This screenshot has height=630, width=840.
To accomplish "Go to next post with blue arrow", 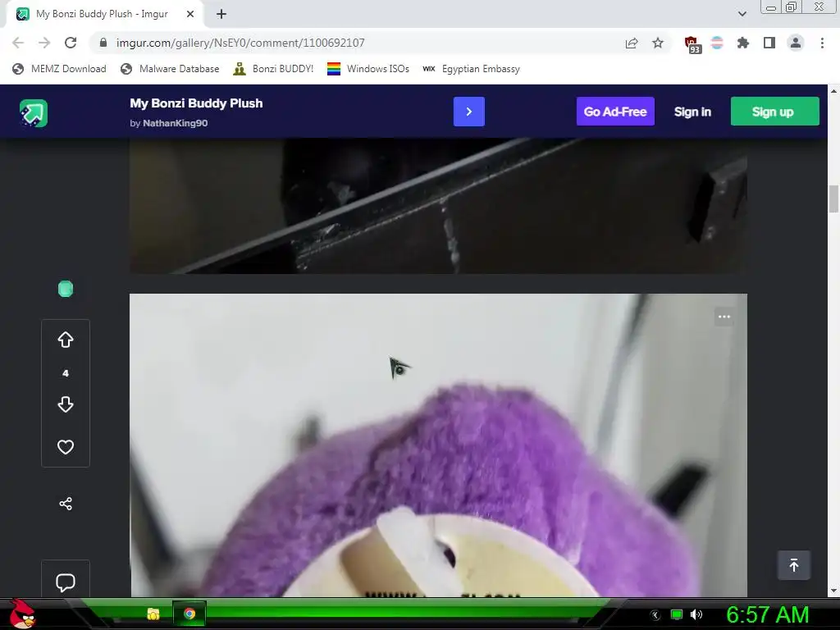I will 468,112.
